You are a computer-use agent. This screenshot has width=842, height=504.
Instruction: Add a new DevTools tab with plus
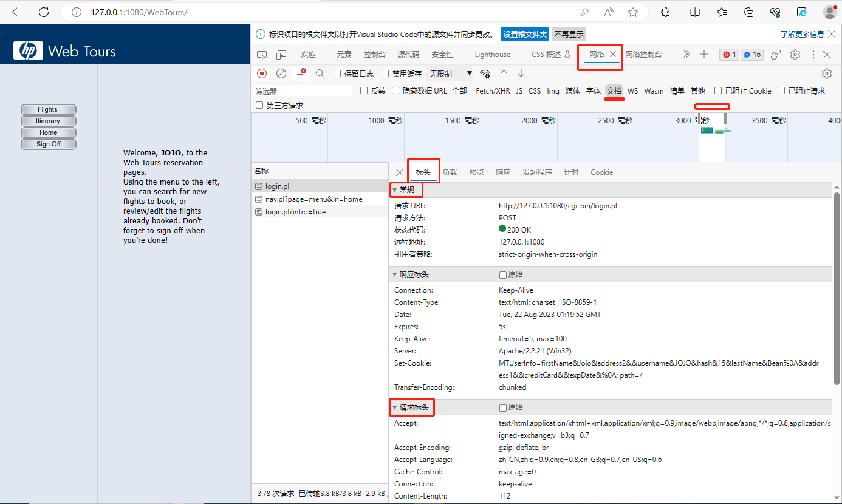tap(704, 55)
